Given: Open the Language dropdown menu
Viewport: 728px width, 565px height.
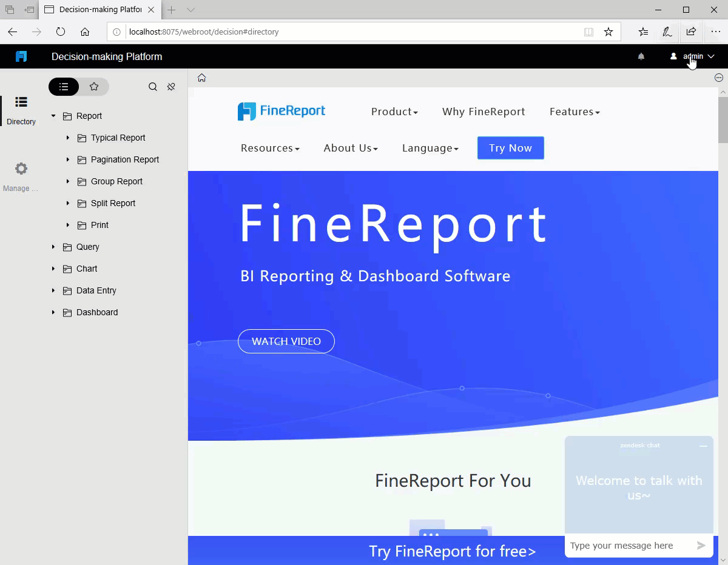Looking at the screenshot, I should [x=430, y=148].
